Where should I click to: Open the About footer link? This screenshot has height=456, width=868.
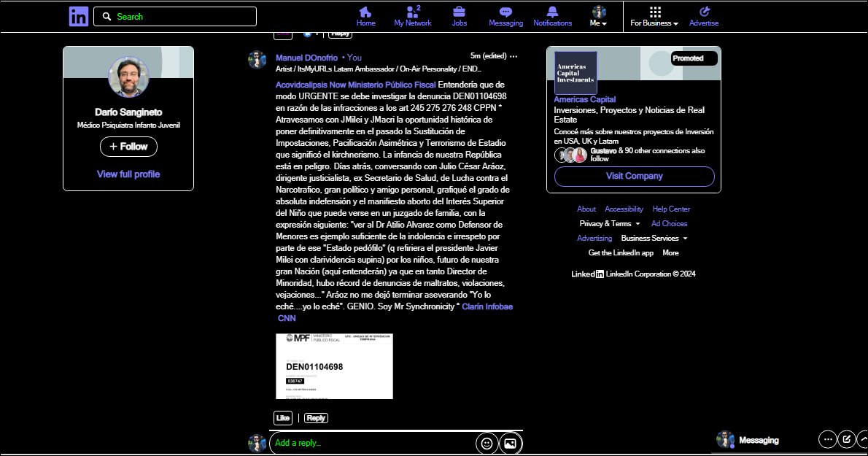[x=586, y=209]
